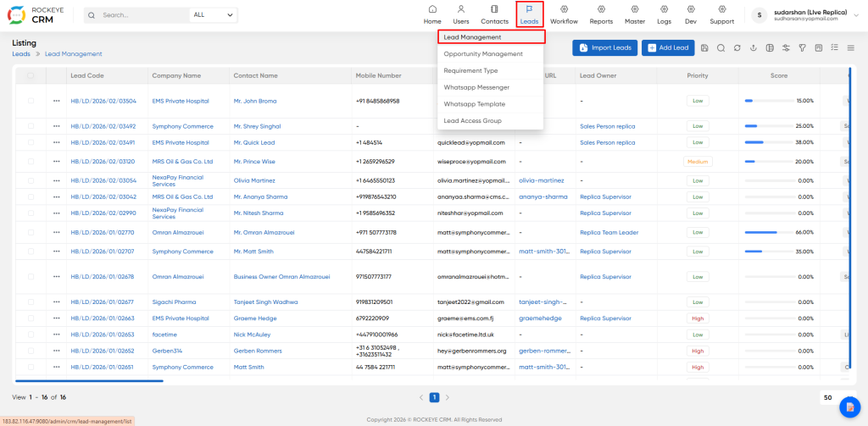The height and width of the screenshot is (426, 868).
Task: Open lead code HB/LD/2026/02/03042 link
Action: (103, 197)
